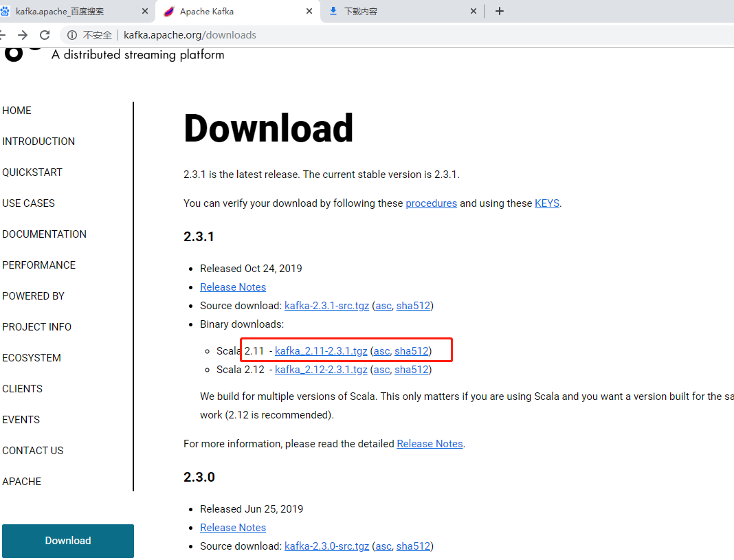Download kafka_2.11-2.3.1.tgz binary
This screenshot has width=734, height=560.
pos(321,351)
